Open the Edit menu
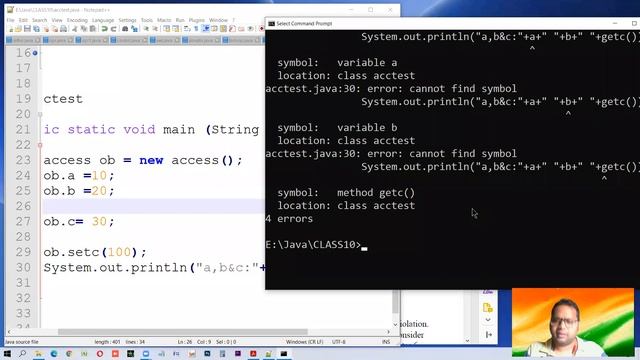The image size is (640, 360). [23, 20]
